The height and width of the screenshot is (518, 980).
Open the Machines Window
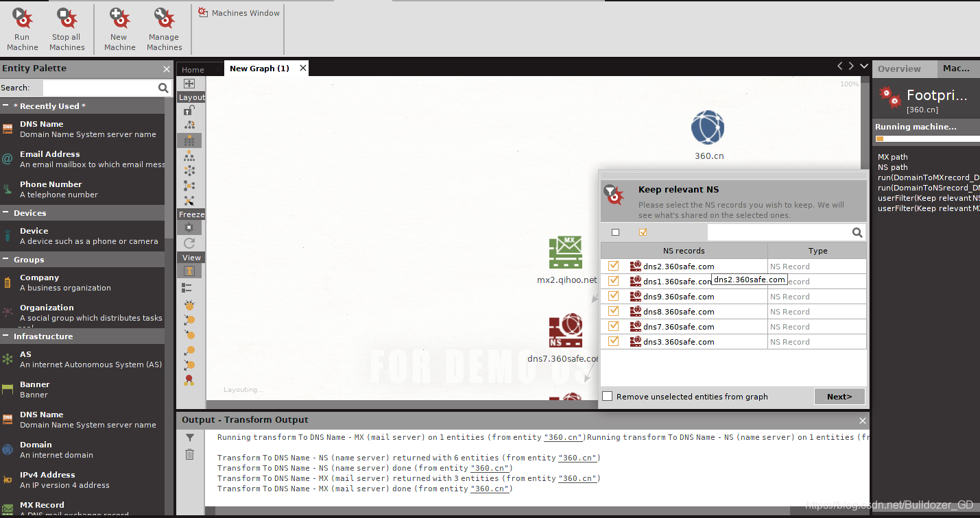[x=239, y=12]
